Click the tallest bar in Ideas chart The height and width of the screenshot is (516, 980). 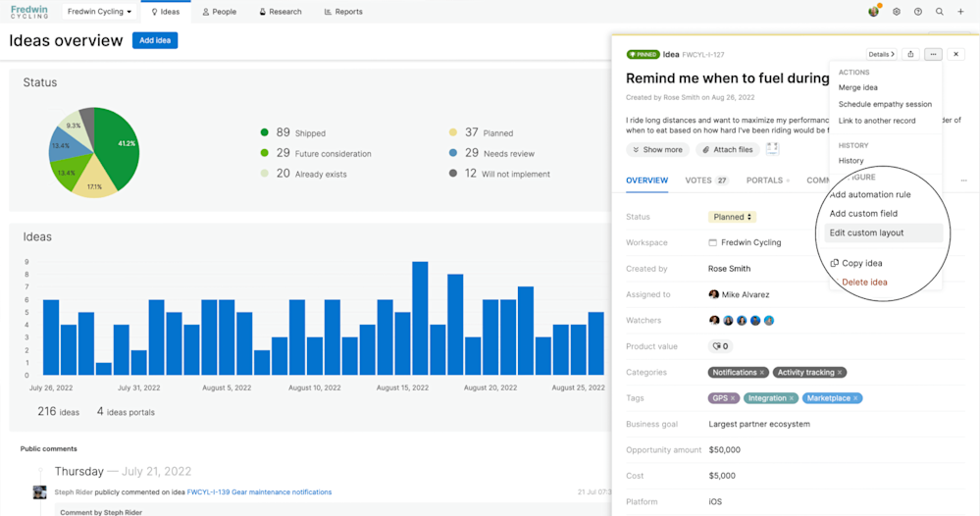coord(420,318)
